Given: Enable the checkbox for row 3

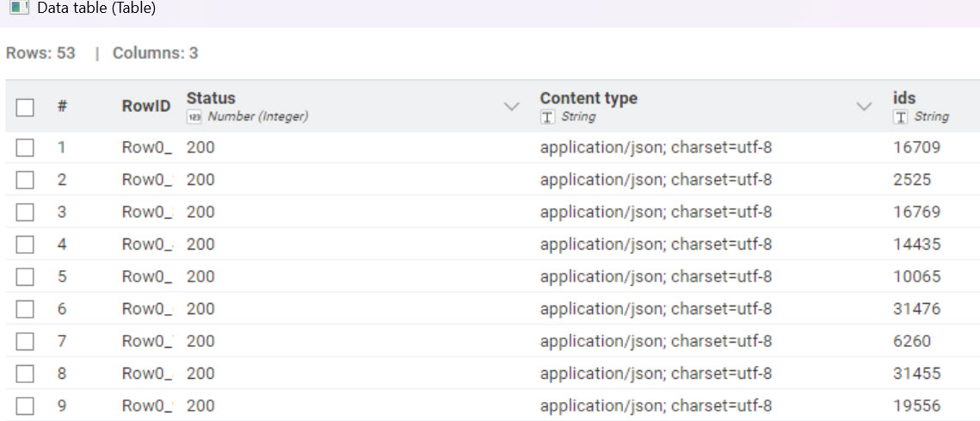Looking at the screenshot, I should (x=25, y=212).
